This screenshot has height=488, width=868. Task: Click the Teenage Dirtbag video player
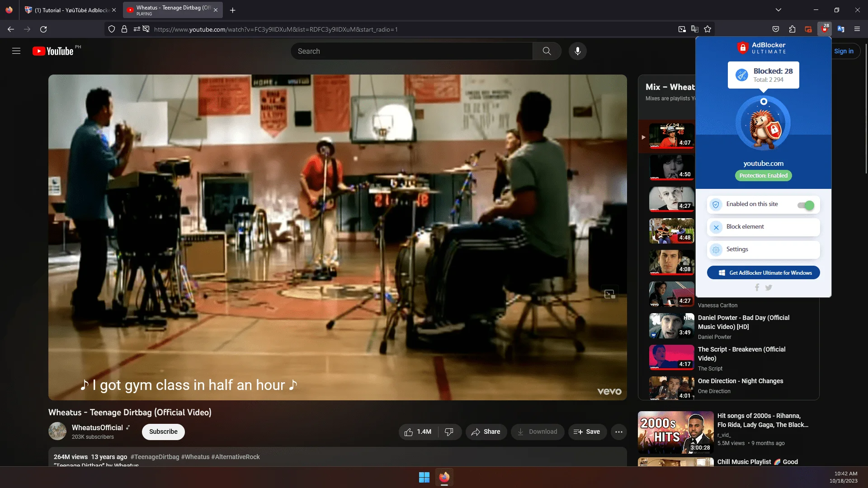tap(337, 237)
